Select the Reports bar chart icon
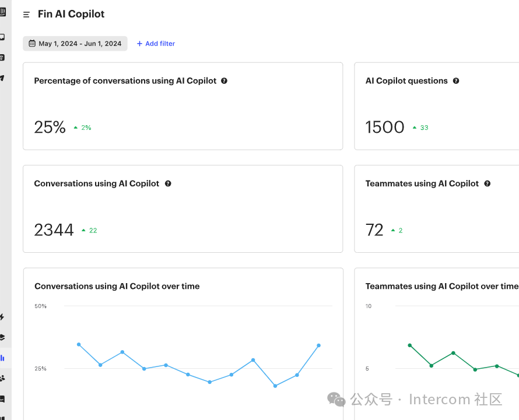 click(x=2, y=358)
